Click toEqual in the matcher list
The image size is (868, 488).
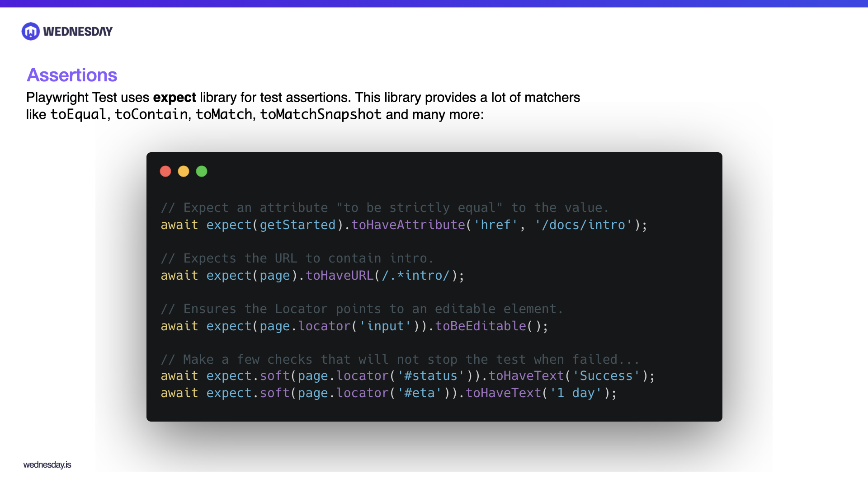point(78,114)
